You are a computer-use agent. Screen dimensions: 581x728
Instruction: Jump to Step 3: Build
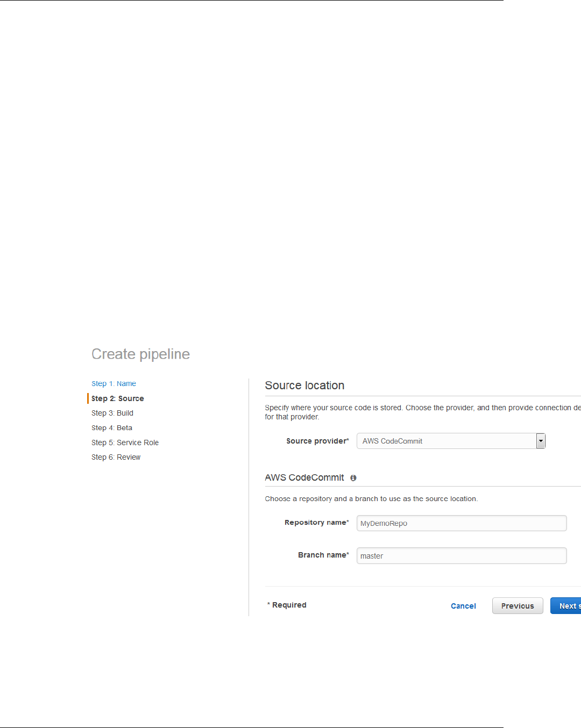tap(112, 413)
